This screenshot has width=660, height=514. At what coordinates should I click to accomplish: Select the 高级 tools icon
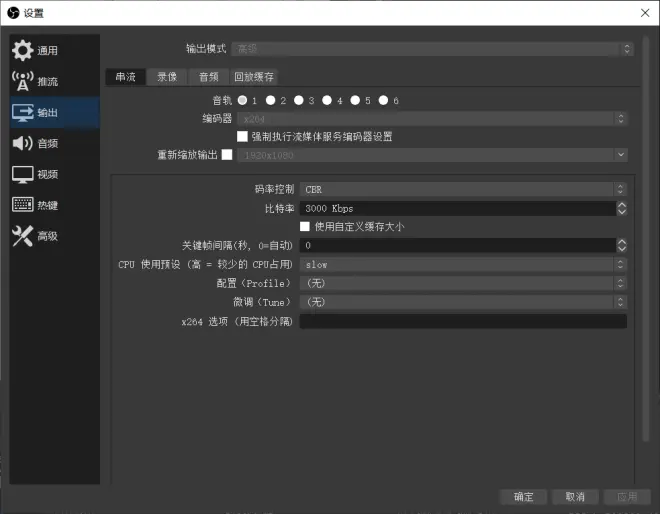[x=22, y=236]
